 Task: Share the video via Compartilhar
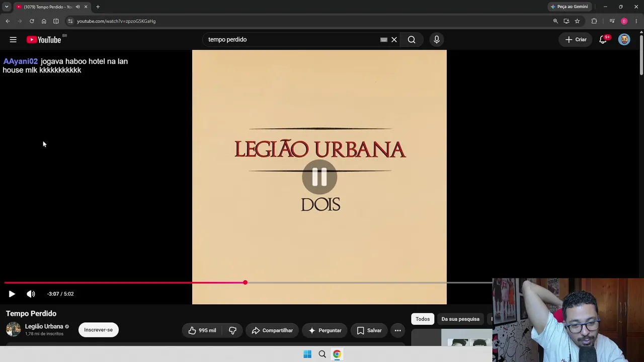(272, 330)
